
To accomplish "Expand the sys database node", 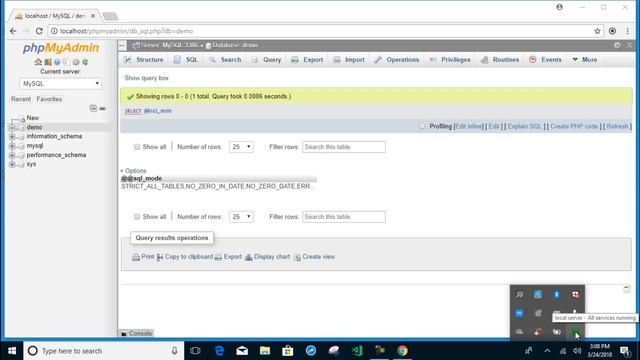I will click(x=12, y=164).
